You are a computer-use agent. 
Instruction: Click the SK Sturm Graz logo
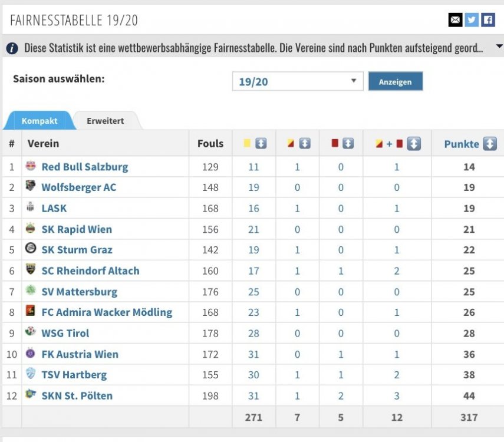point(31,249)
